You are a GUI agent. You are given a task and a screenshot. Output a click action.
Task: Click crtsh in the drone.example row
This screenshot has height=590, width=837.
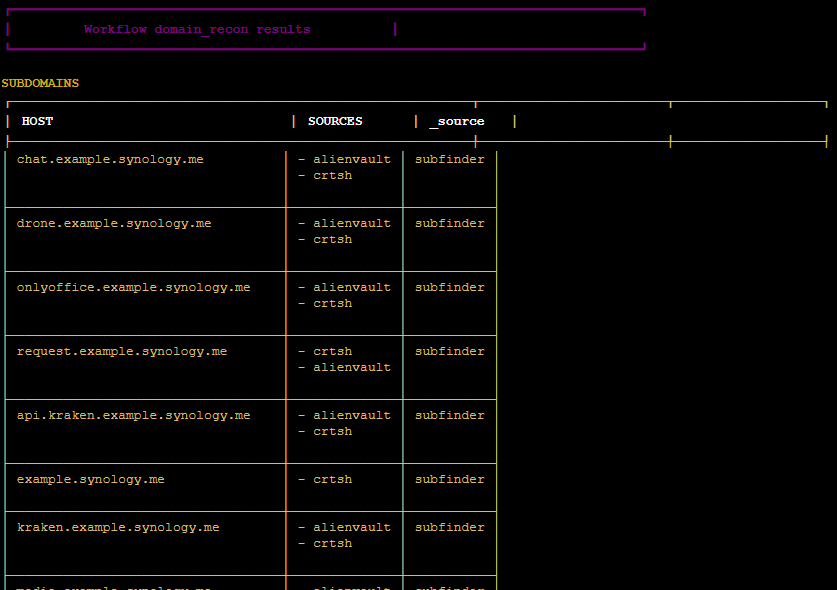click(333, 239)
